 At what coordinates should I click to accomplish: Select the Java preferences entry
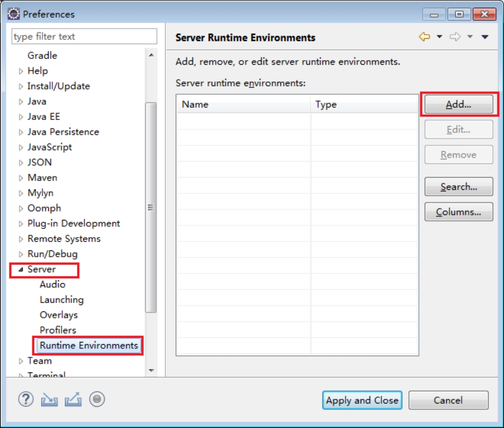[36, 101]
